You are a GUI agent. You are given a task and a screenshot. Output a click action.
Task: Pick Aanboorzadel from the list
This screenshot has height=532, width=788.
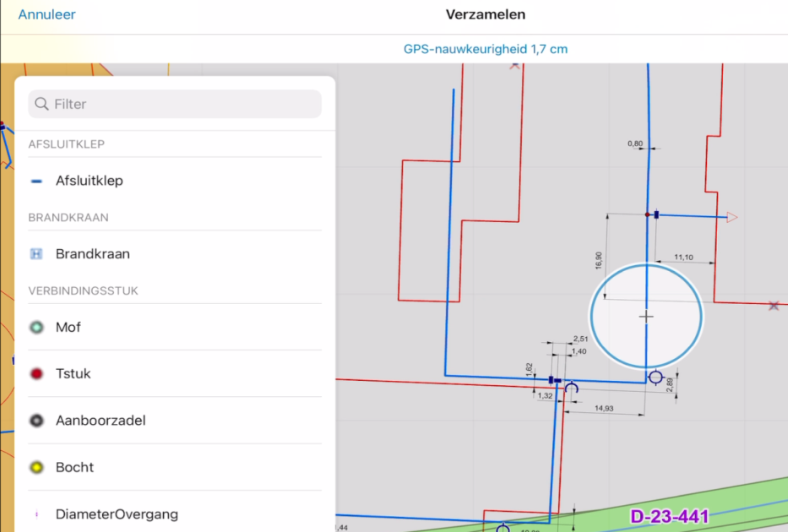click(101, 421)
